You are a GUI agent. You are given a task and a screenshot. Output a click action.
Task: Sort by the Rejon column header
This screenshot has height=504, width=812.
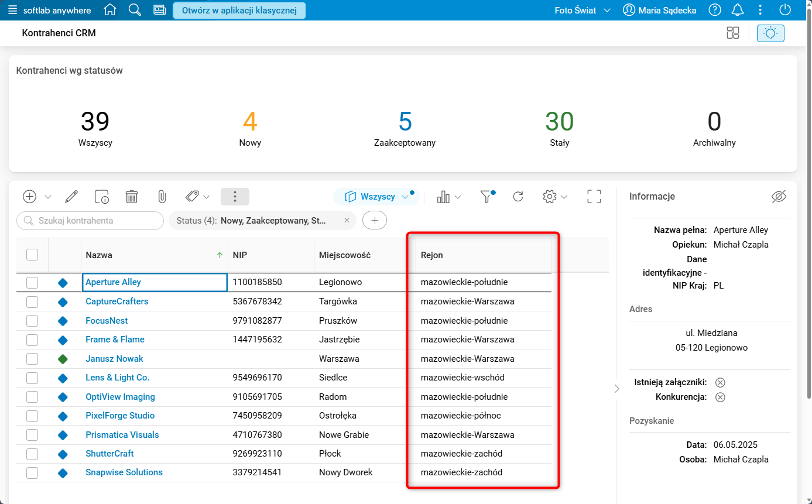(484, 255)
